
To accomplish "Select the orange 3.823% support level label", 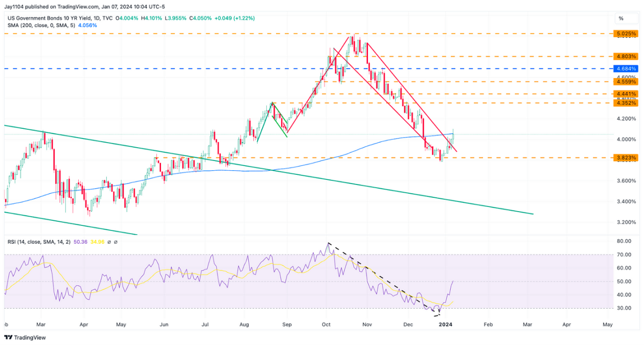I will [626, 158].
